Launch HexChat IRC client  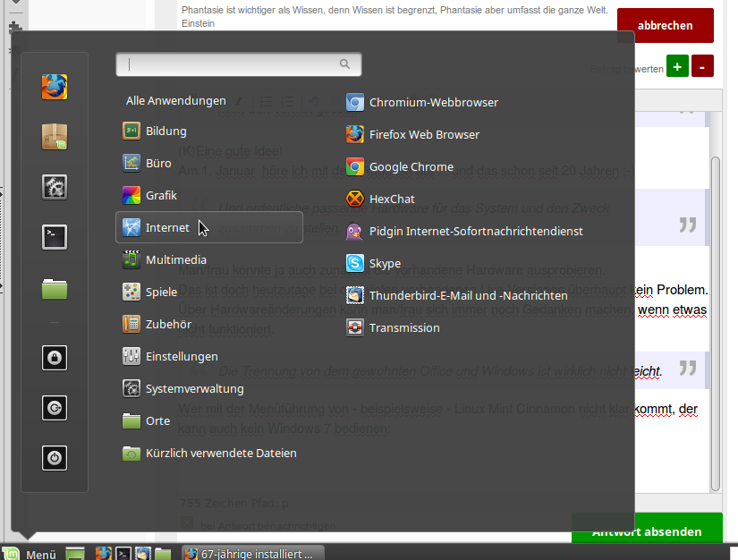coord(380,199)
